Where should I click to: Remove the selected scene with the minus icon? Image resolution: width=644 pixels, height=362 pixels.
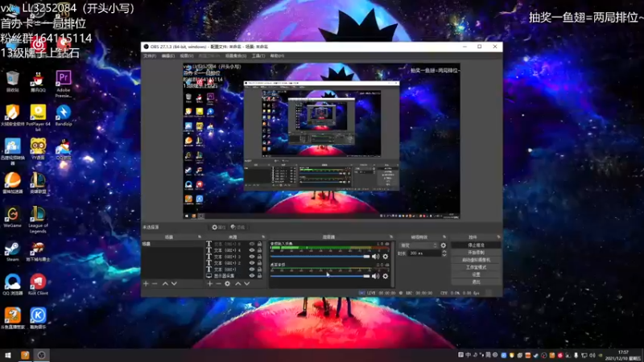pyautogui.click(x=155, y=284)
